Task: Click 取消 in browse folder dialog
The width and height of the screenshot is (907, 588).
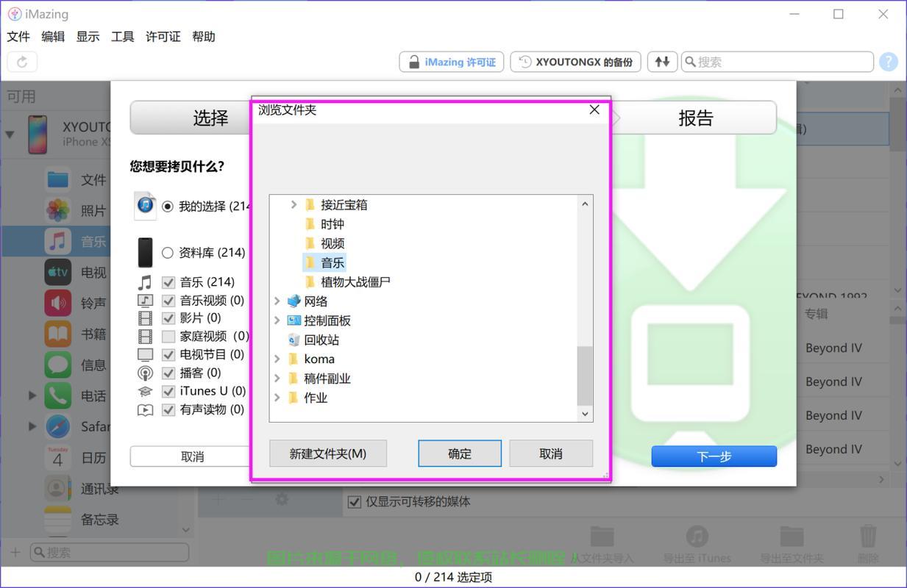Action: (x=551, y=453)
